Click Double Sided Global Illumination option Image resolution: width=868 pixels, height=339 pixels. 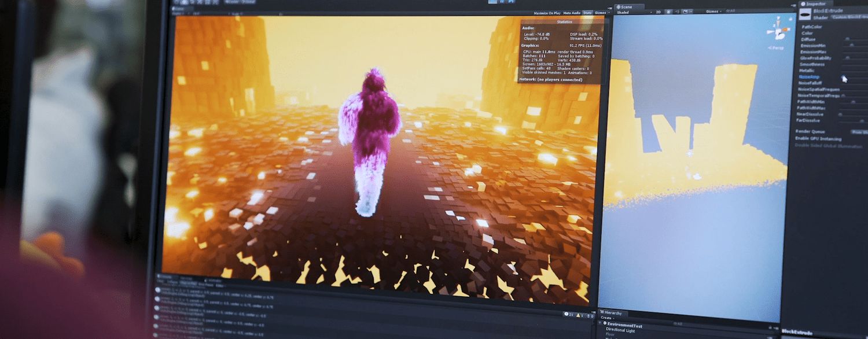click(x=828, y=145)
